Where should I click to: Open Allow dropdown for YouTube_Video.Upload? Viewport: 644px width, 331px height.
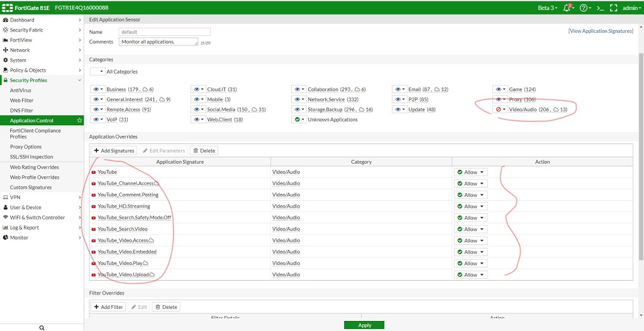[470, 274]
